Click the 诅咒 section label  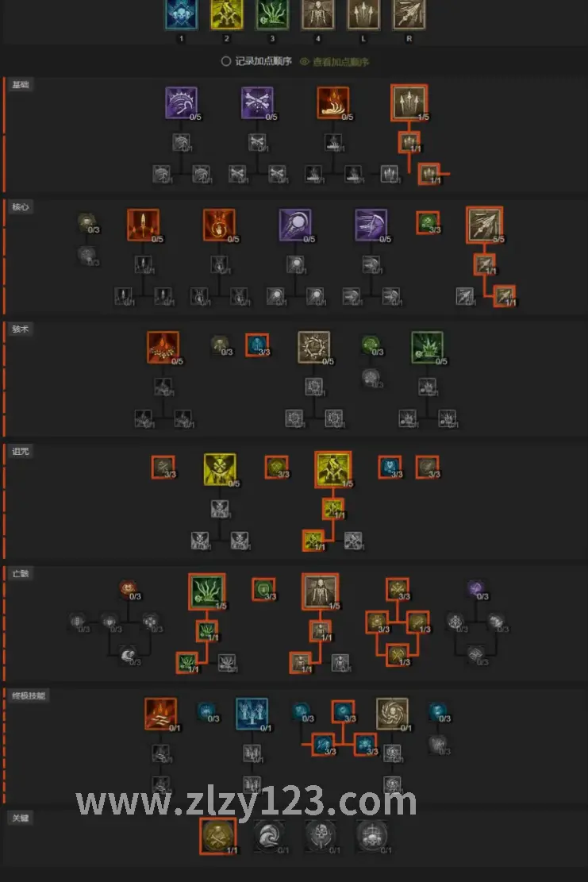click(x=21, y=451)
